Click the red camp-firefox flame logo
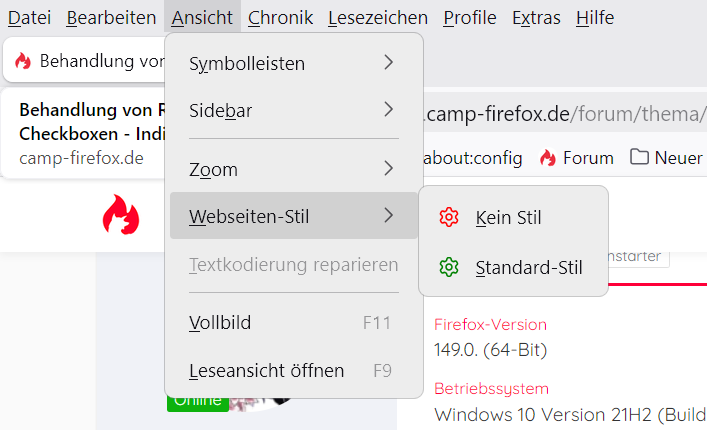The height and width of the screenshot is (430, 707). pos(121,215)
